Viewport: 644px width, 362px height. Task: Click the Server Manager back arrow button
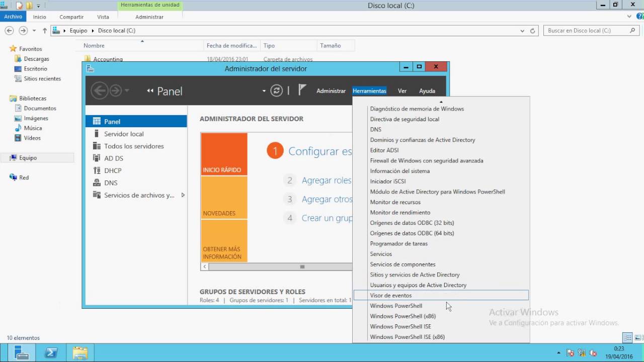click(x=99, y=90)
